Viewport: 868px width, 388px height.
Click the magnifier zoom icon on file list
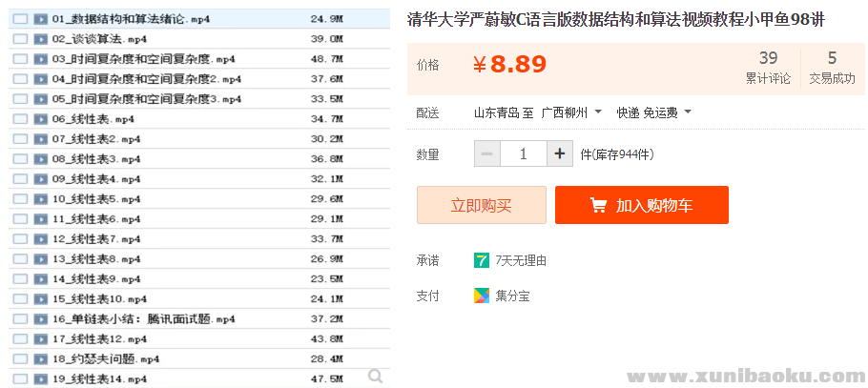pos(376,377)
